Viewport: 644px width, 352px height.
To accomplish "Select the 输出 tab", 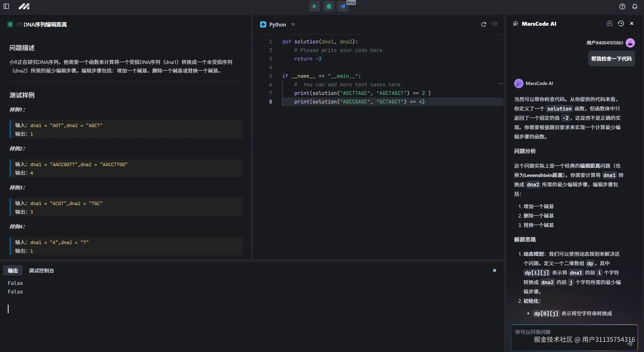I will pyautogui.click(x=13, y=271).
